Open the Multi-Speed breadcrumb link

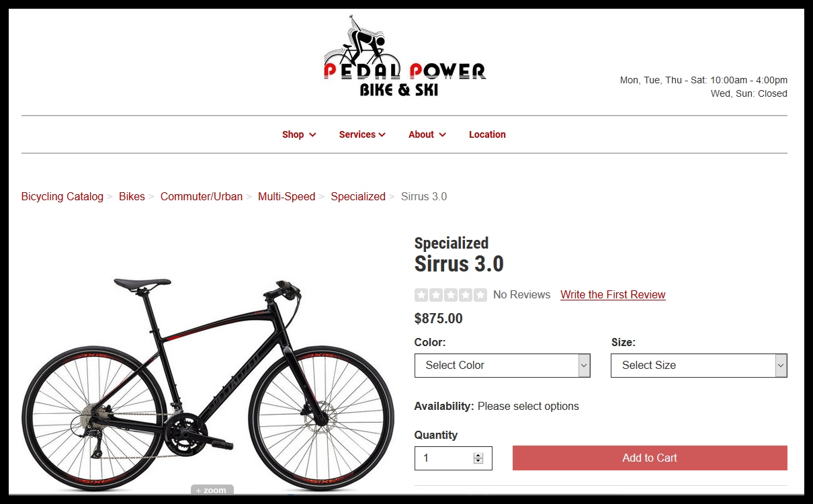click(x=287, y=197)
